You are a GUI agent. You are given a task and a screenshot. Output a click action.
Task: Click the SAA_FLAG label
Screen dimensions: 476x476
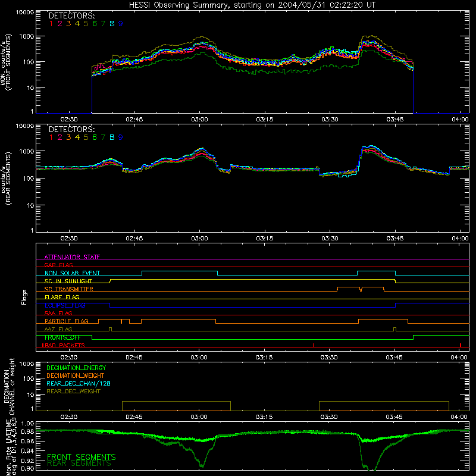point(58,313)
